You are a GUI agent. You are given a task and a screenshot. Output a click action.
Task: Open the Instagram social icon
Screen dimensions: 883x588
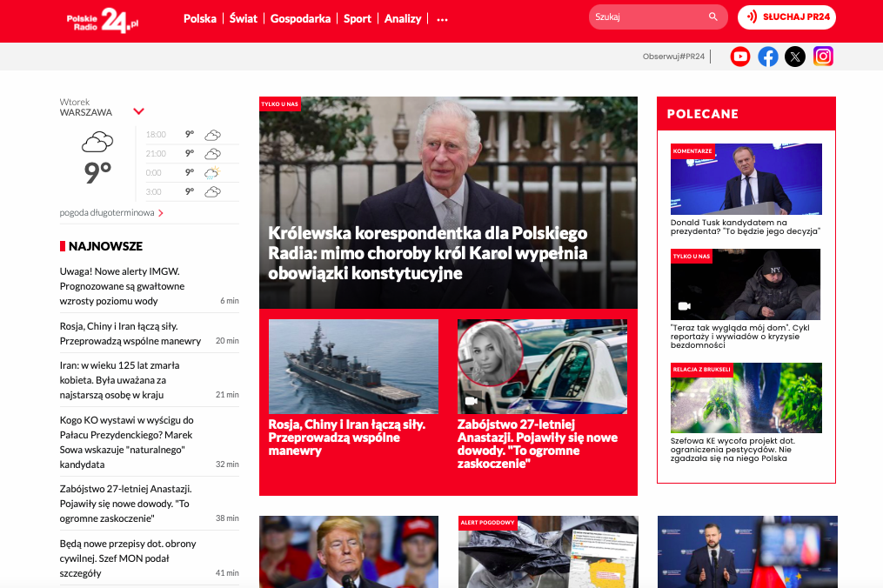[x=823, y=57]
